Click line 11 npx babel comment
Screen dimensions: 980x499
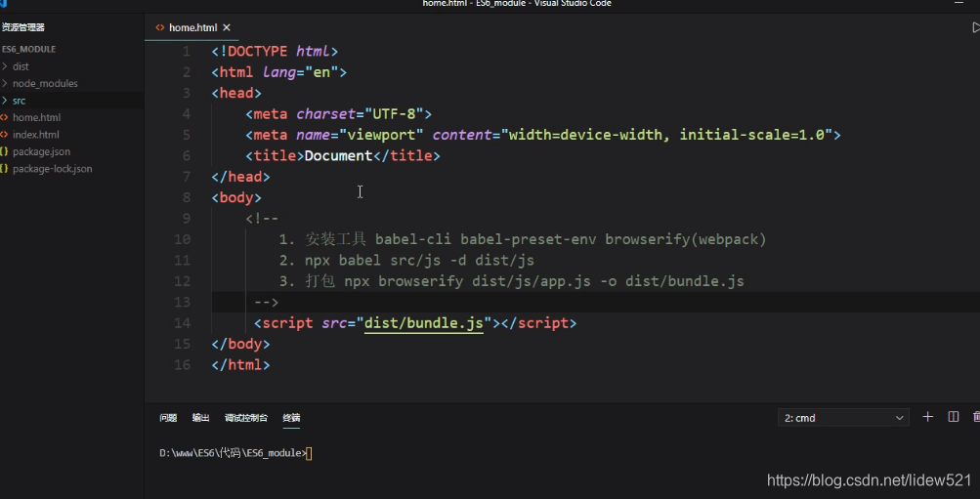point(406,261)
